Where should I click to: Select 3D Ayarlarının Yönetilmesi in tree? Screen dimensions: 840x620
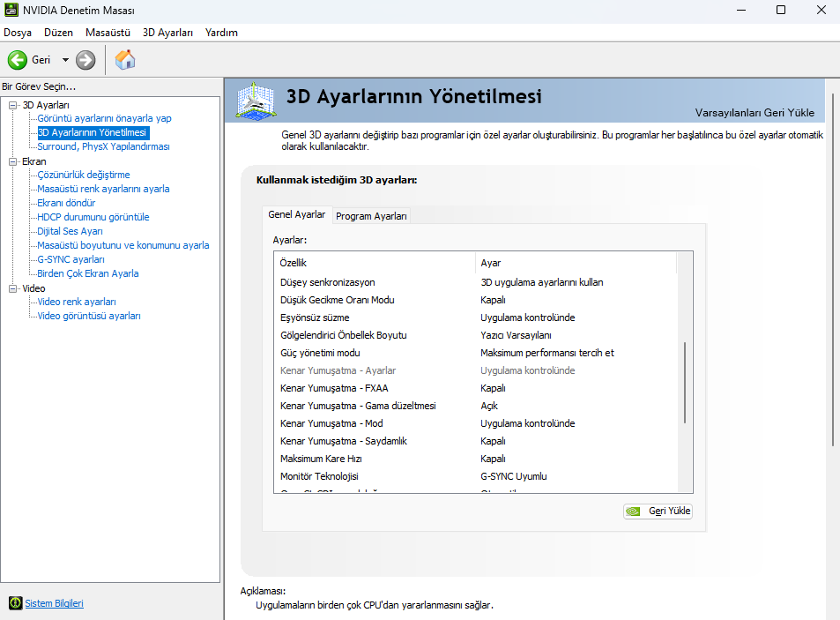[93, 132]
